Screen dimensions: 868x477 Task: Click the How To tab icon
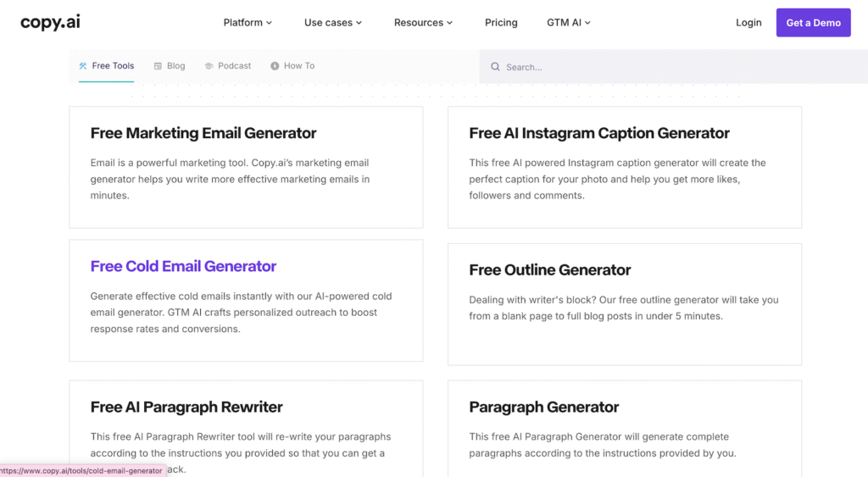(275, 66)
